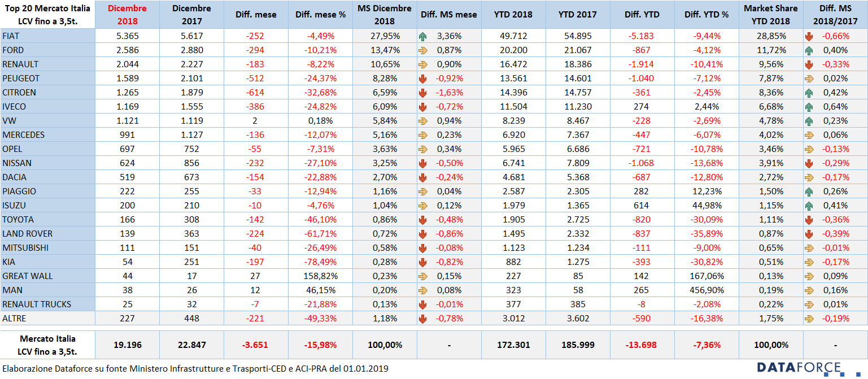Click MAN's Diff. YTD % value 456,90%
This screenshot has width=868, height=379.
point(706,290)
